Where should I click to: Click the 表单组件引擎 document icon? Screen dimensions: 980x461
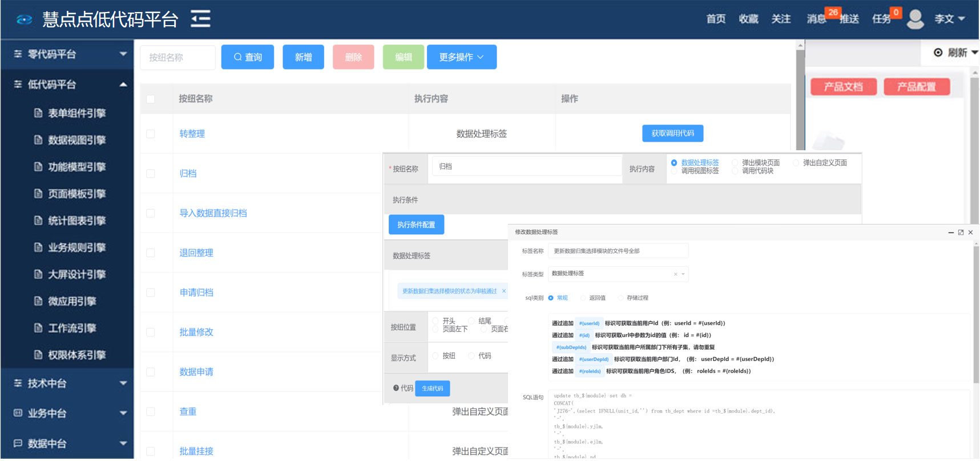38,113
